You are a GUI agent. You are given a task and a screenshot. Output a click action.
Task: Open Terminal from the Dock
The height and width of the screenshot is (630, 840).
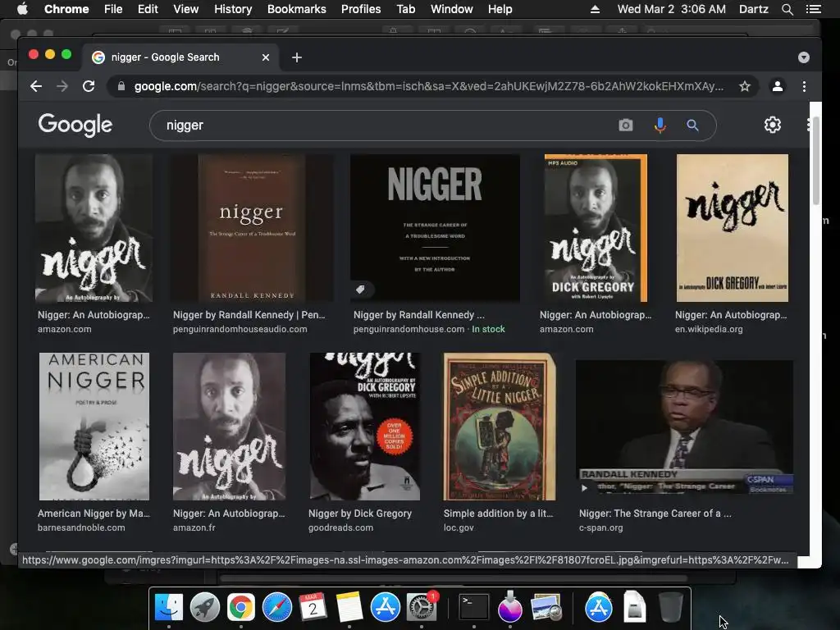pos(474,607)
